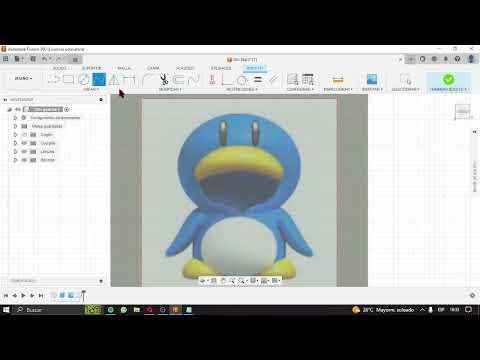Expand Configuración del documento node
This screenshot has height=360, width=480.
[x=15, y=118]
